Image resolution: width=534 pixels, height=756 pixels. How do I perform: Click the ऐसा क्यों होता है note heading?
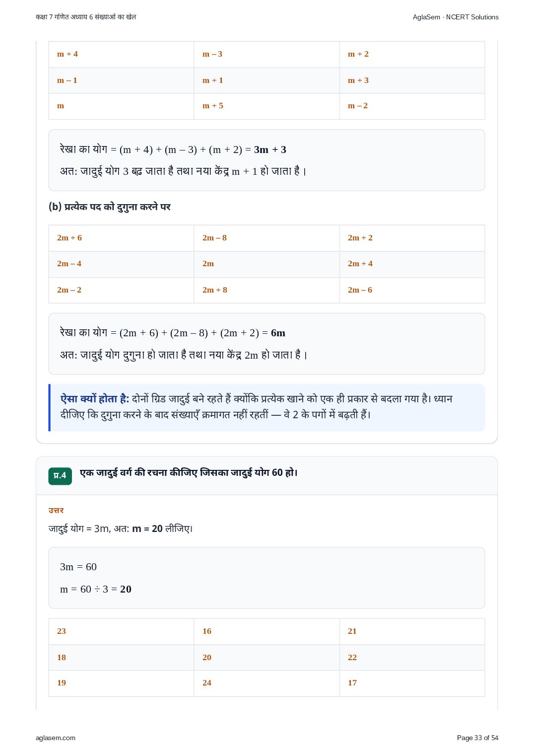pyautogui.click(x=95, y=399)
